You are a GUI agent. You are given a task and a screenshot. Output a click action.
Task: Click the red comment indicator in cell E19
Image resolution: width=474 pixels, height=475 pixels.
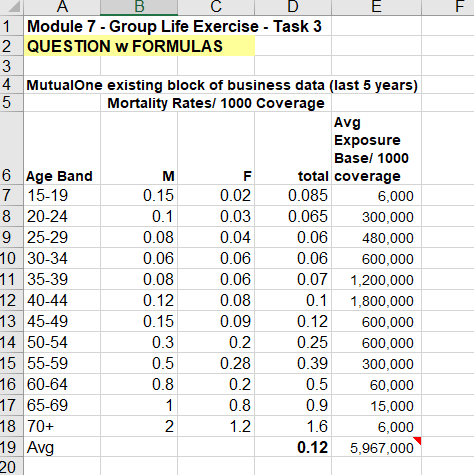point(417,440)
